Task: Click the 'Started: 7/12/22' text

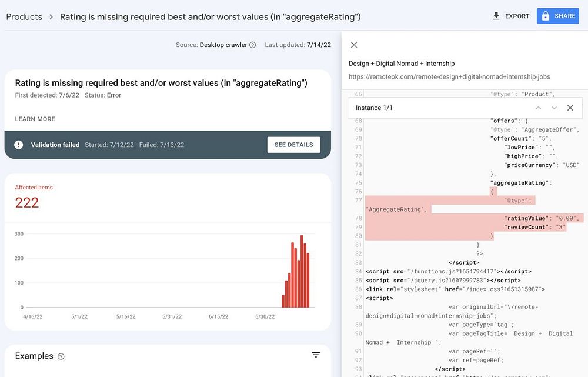Action: pos(109,145)
